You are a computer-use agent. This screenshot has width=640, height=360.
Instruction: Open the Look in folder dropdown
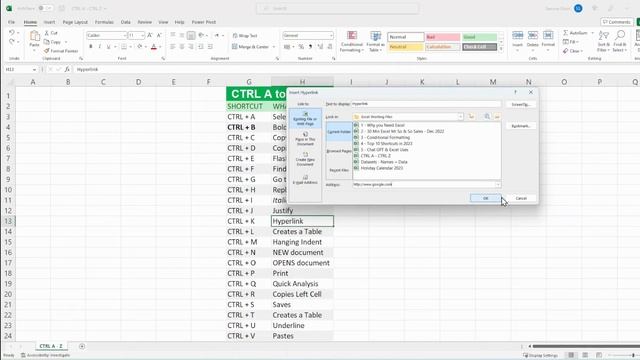click(x=460, y=117)
